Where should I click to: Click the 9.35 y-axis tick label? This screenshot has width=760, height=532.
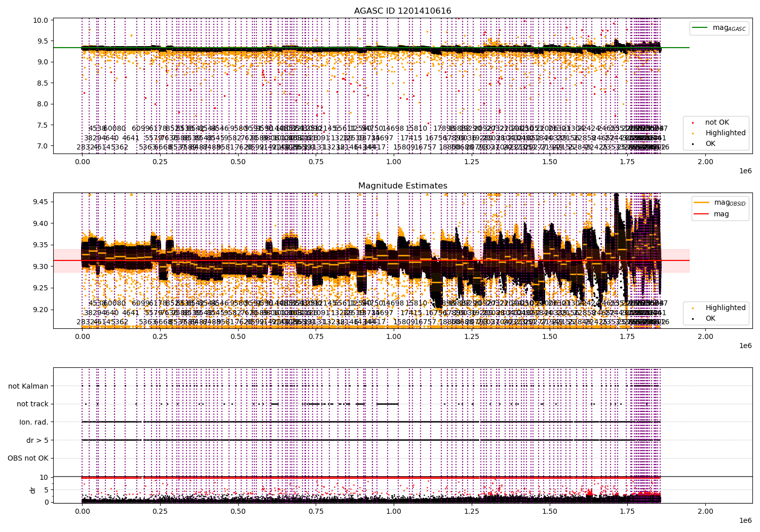point(41,245)
